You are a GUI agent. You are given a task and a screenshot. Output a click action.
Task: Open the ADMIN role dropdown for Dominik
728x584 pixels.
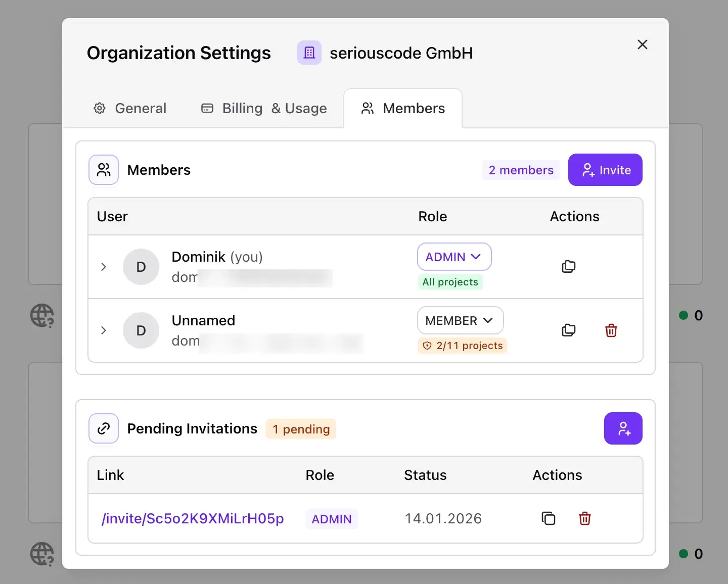453,257
